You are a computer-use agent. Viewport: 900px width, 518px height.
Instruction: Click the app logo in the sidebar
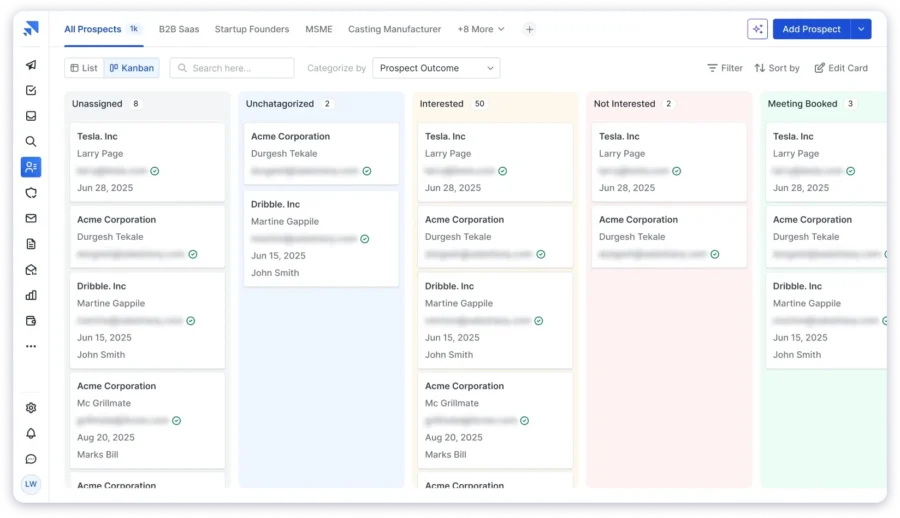point(31,28)
